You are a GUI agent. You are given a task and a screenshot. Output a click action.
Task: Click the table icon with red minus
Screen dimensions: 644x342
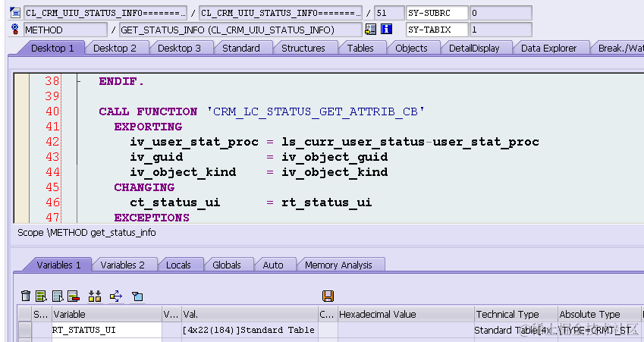click(x=74, y=296)
